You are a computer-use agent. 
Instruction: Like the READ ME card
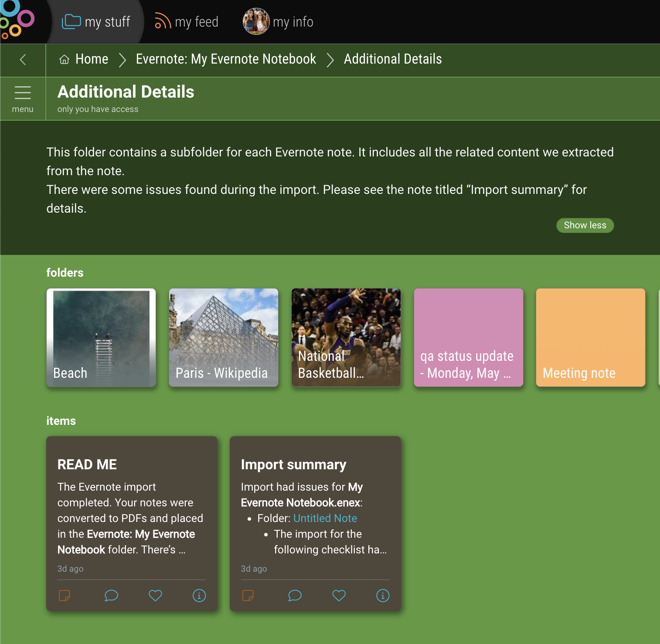tap(155, 596)
